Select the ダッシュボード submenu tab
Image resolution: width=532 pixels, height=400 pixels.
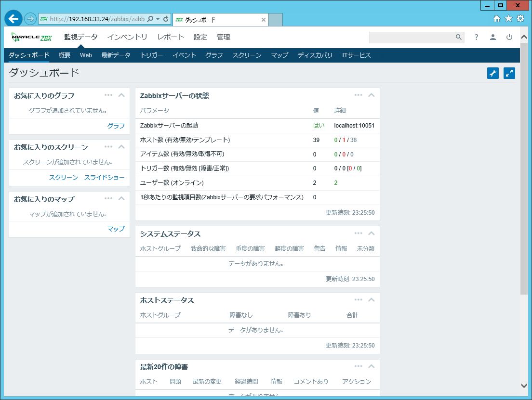pyautogui.click(x=29, y=55)
